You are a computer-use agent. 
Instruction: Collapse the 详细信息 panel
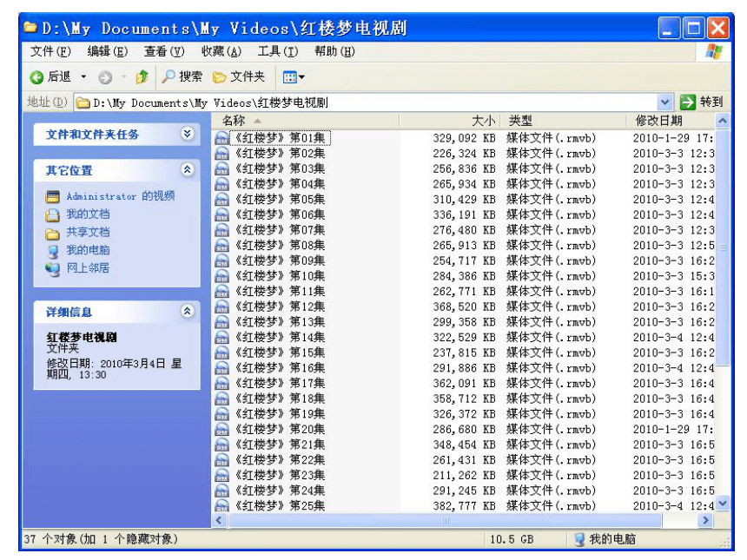tap(188, 312)
